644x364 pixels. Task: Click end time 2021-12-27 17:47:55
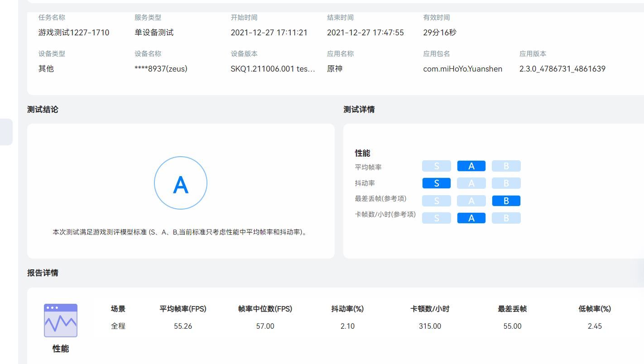365,33
